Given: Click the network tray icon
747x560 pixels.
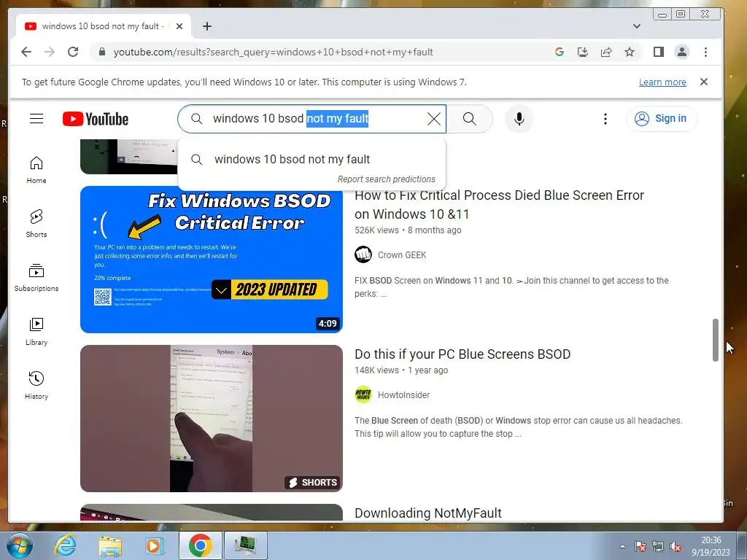Looking at the screenshot, I should pos(658,547).
